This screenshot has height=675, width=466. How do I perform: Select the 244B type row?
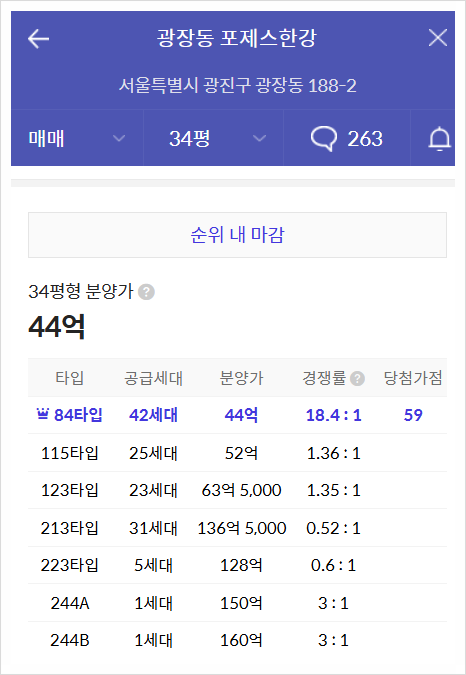coord(237,641)
